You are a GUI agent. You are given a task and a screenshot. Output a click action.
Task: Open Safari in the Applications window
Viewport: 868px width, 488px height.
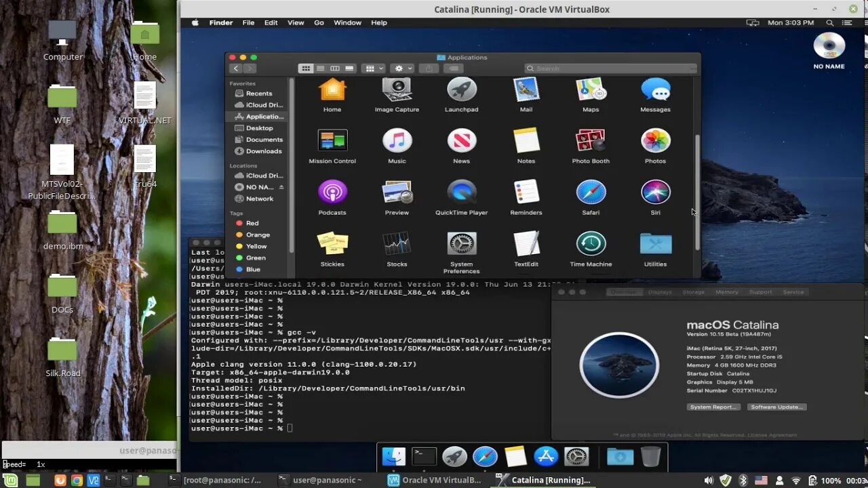coord(591,192)
